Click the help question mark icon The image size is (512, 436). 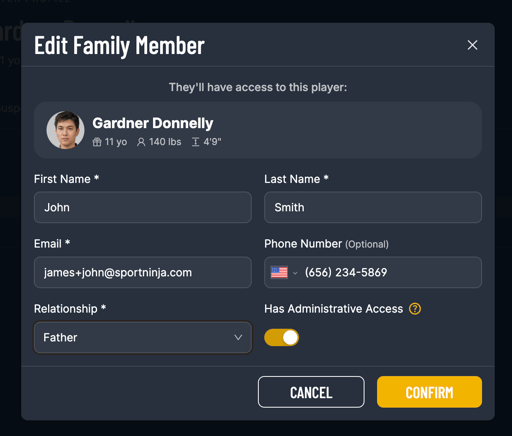[x=415, y=309]
